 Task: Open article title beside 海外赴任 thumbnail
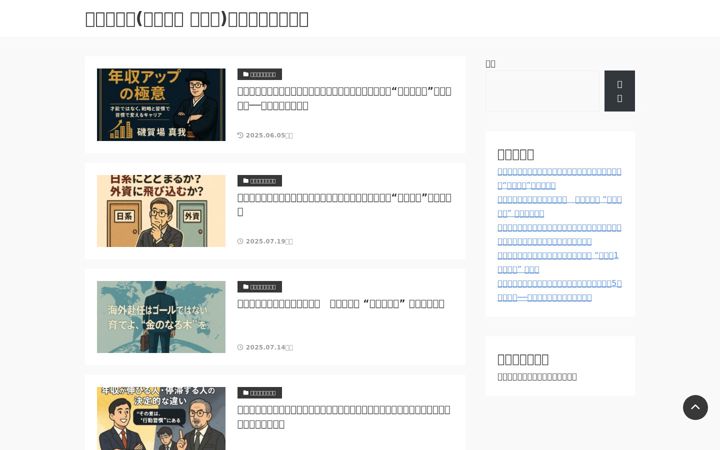(341, 304)
